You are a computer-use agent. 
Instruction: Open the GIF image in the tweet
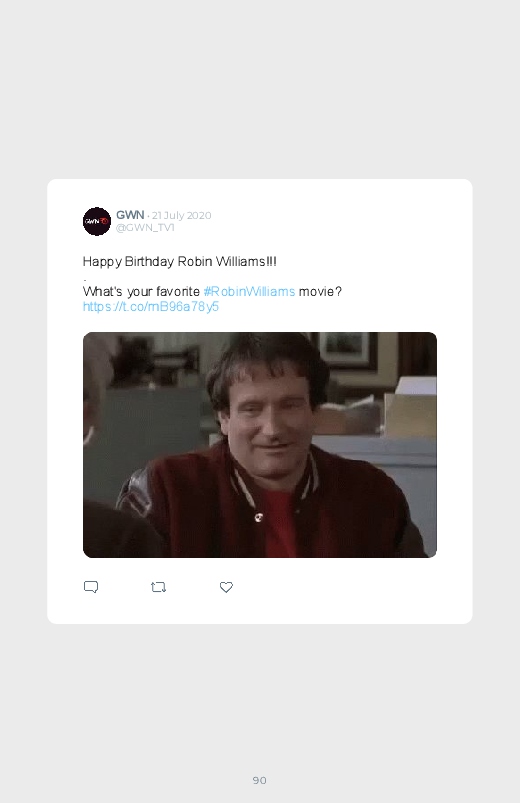260,445
